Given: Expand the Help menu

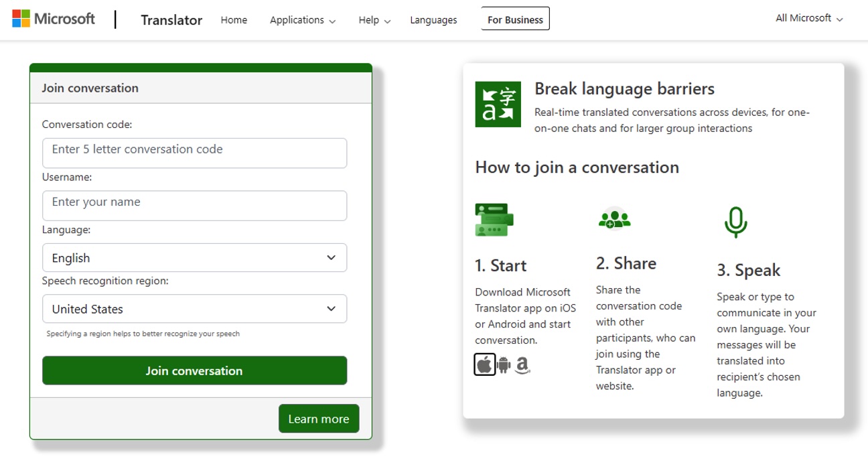Looking at the screenshot, I should (374, 20).
